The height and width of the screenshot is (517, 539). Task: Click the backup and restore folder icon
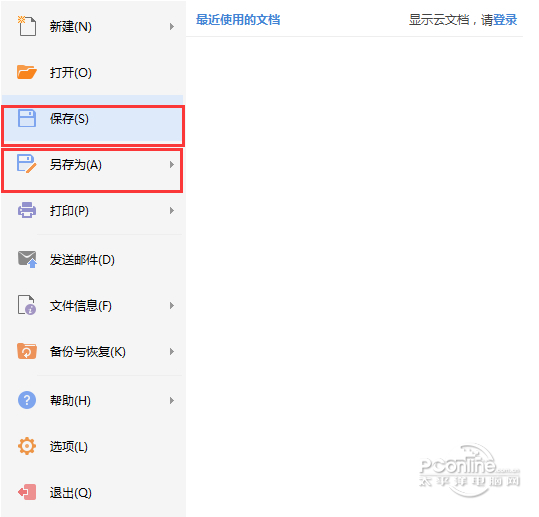(x=27, y=351)
